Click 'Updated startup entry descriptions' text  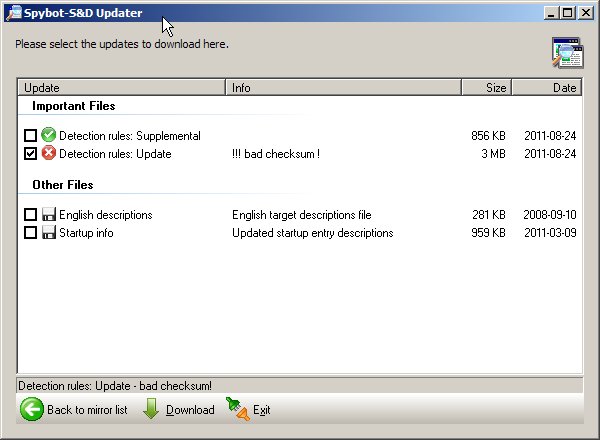pos(313,233)
